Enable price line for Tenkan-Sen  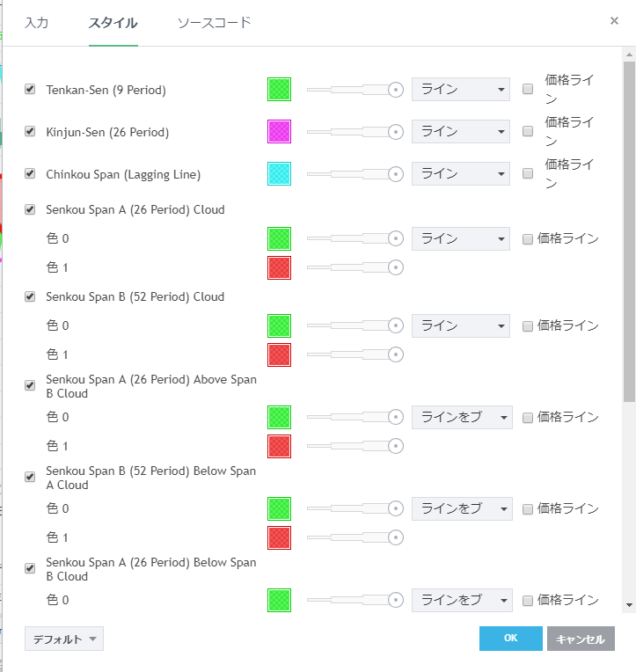(x=528, y=89)
